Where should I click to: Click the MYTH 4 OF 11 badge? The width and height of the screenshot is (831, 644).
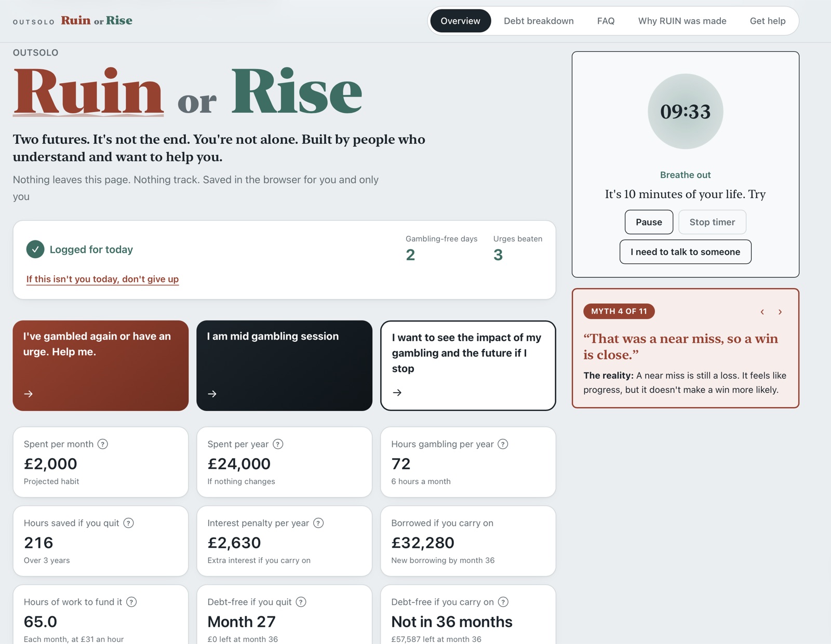[x=619, y=311]
